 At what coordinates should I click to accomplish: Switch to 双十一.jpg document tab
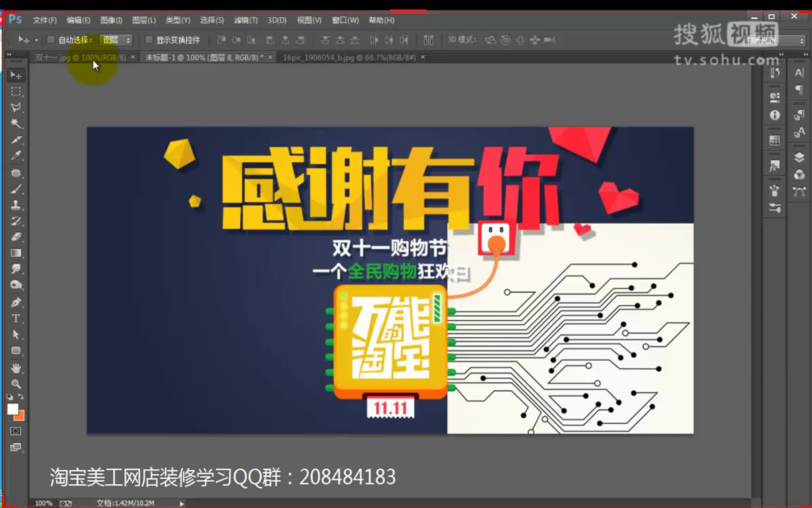[x=80, y=57]
